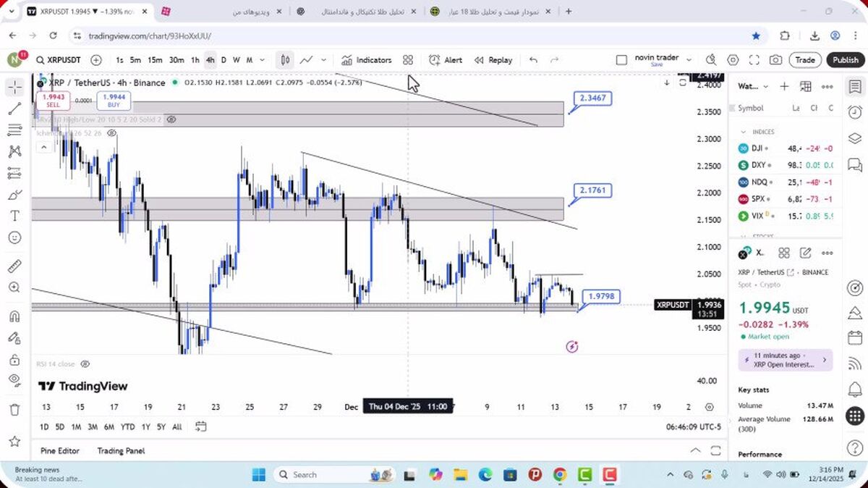Click the XRPUSDT symbol search field
Image resolution: width=868 pixels, height=488 pixels.
59,60
